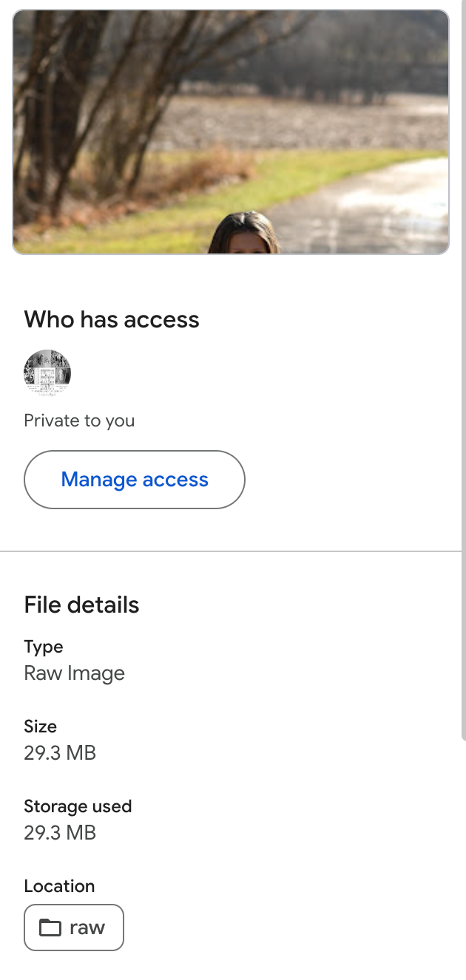The image size is (466, 980).
Task: Click the Manage access button
Action: tap(135, 480)
